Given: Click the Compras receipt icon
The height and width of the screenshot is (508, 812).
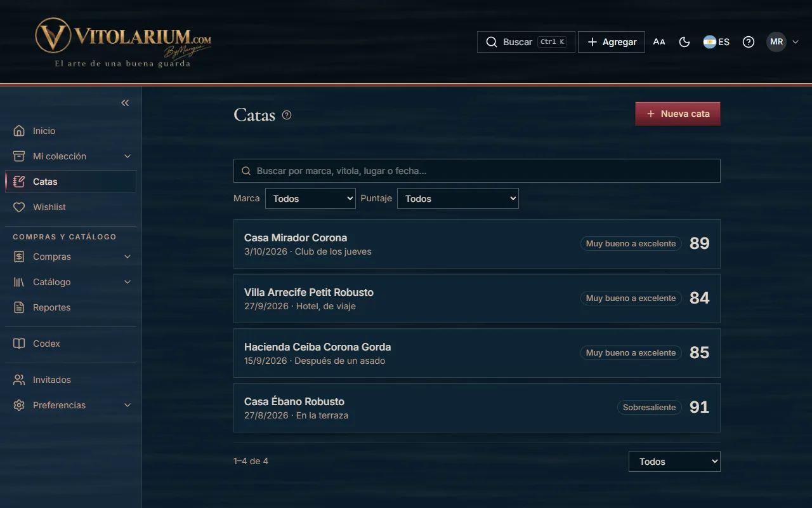Looking at the screenshot, I should tap(19, 257).
